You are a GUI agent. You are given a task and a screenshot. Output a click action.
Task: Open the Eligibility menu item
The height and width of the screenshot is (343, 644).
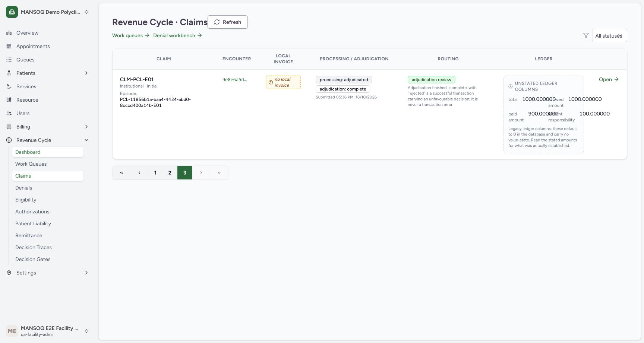[48, 200]
